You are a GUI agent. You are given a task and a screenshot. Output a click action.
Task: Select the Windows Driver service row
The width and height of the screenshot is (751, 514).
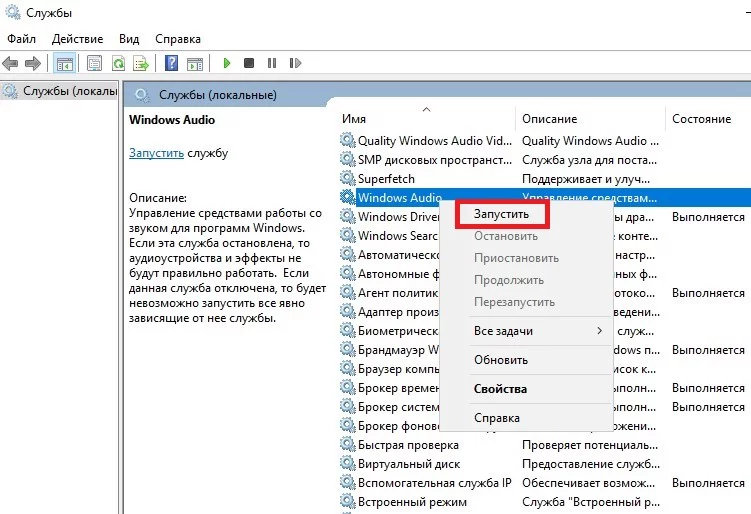pos(398,217)
